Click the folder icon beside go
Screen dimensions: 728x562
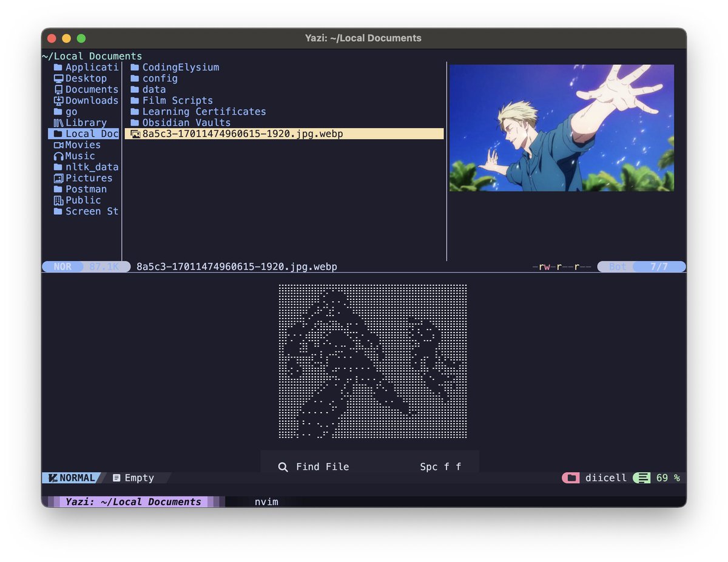pyautogui.click(x=58, y=112)
